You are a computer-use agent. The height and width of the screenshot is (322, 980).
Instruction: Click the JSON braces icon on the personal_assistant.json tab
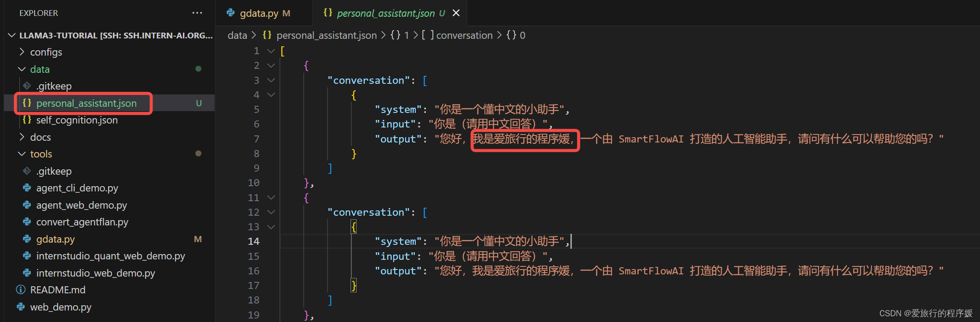328,13
